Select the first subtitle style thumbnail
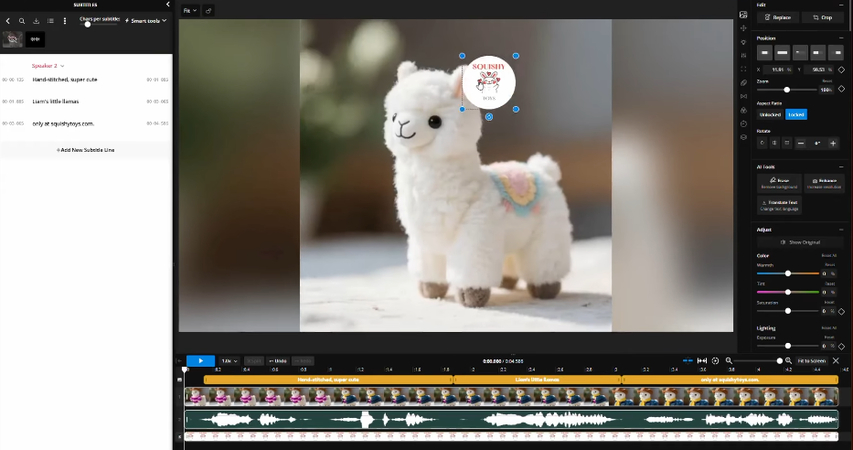Image resolution: width=853 pixels, height=450 pixels. 13,39
